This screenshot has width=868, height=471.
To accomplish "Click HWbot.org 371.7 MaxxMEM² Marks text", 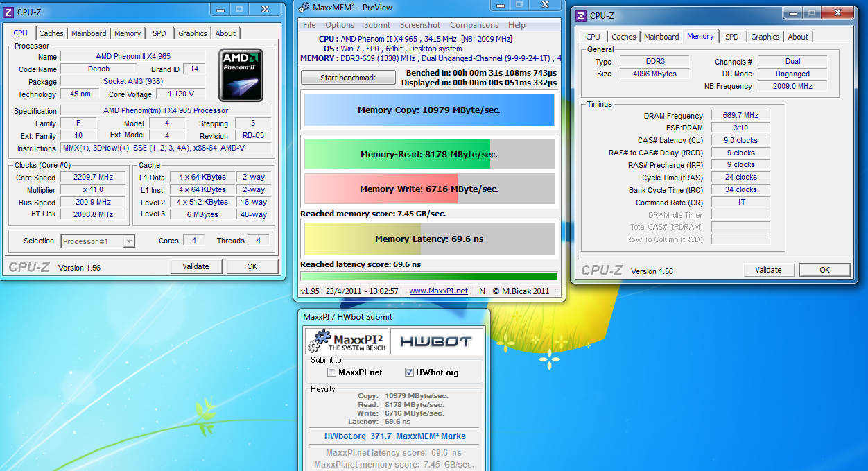I will [395, 436].
